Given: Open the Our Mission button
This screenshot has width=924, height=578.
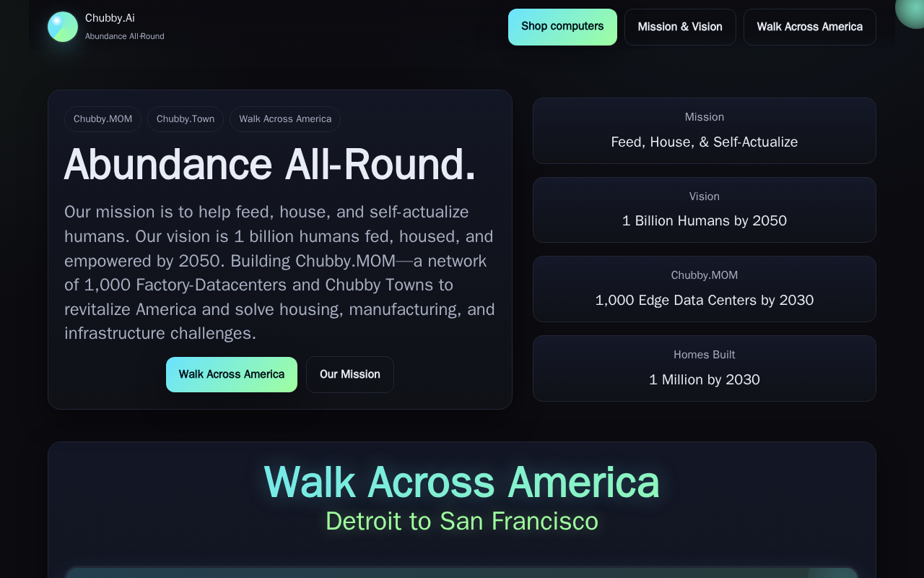Looking at the screenshot, I should point(350,374).
